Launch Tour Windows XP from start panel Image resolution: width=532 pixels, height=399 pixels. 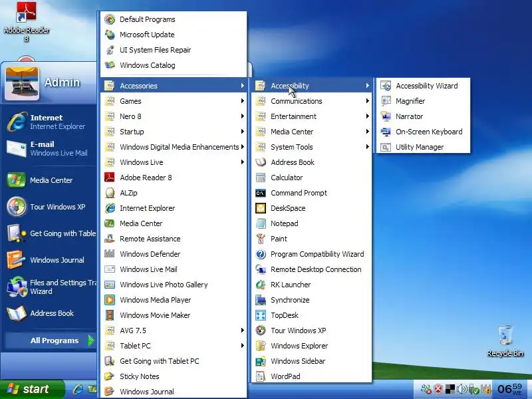[51, 207]
